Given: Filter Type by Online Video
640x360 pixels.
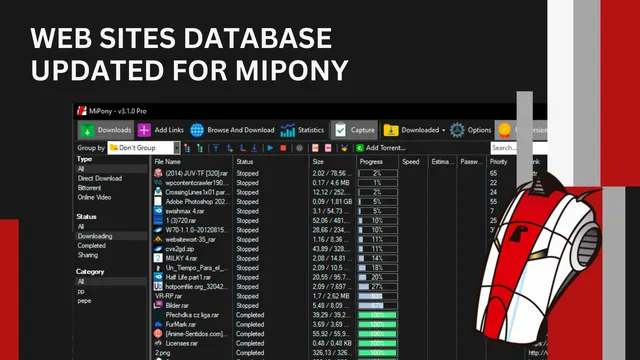Looking at the screenshot, I should 94,197.
